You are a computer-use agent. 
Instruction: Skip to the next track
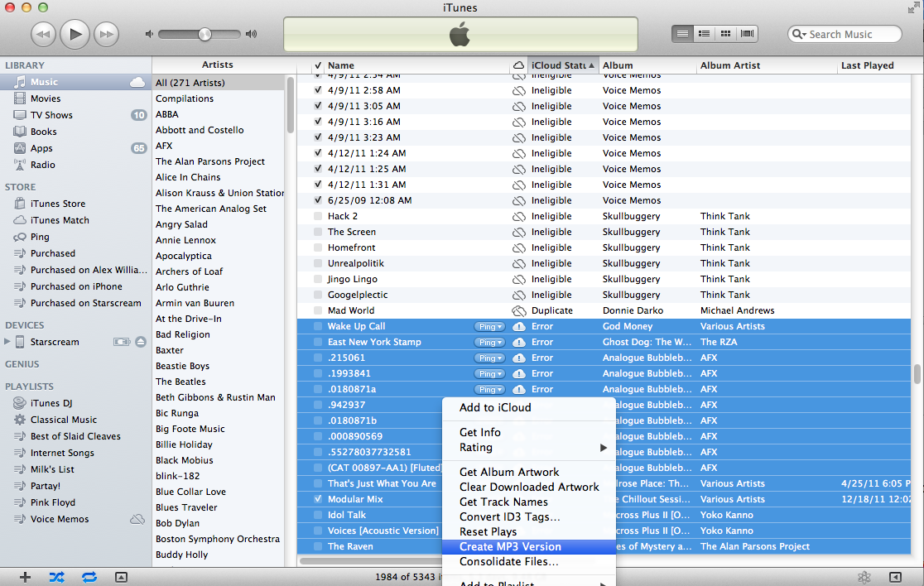106,34
